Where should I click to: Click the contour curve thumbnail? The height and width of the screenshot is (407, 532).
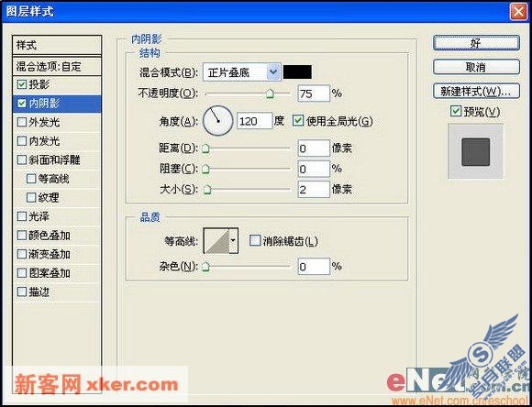coord(216,241)
